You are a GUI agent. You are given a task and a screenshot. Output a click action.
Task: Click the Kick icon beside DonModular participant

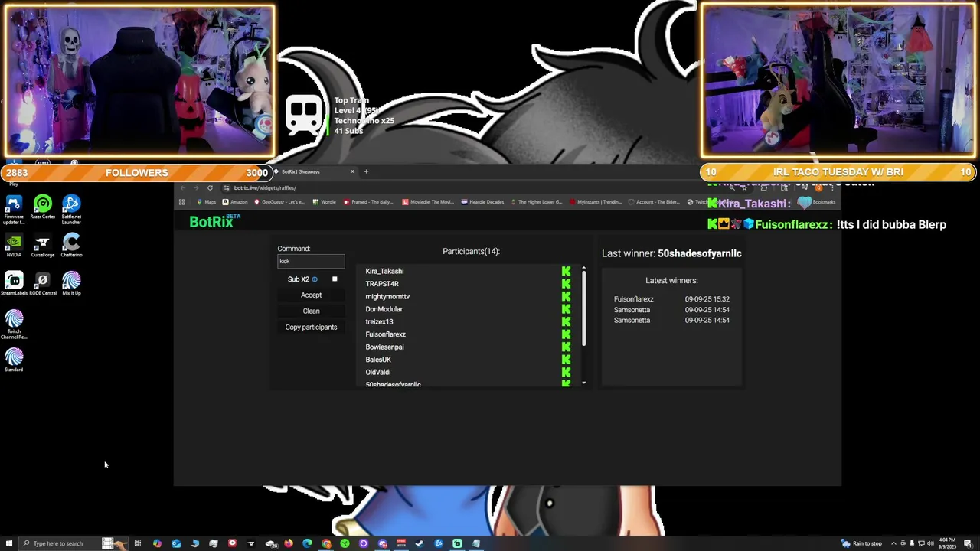coord(566,309)
